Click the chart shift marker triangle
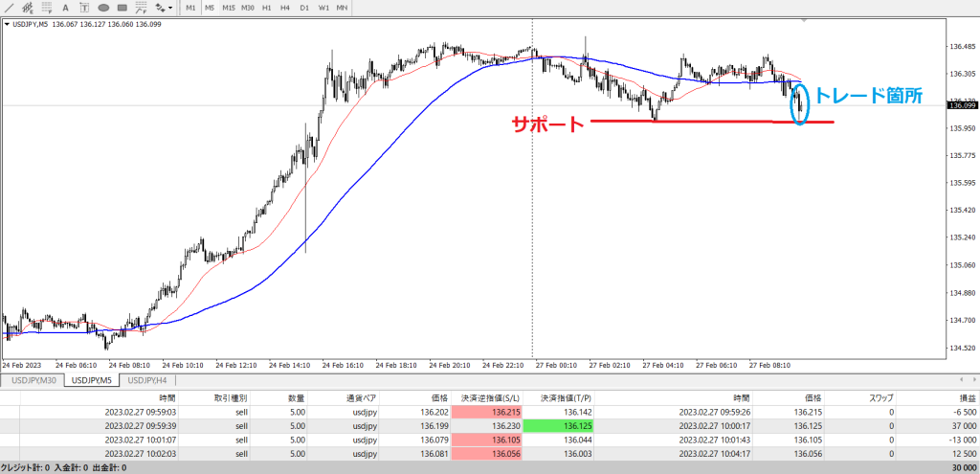 tap(805, 20)
